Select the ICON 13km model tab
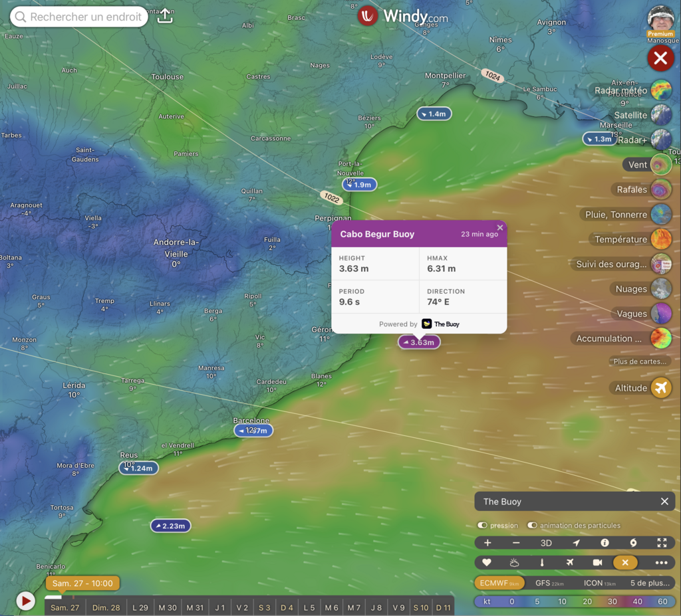This screenshot has height=616, width=681. [x=598, y=583]
